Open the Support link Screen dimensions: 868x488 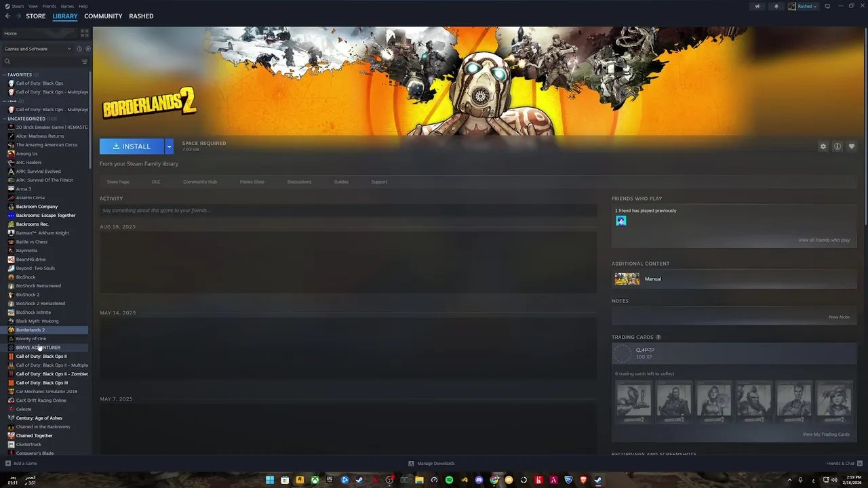tap(379, 182)
